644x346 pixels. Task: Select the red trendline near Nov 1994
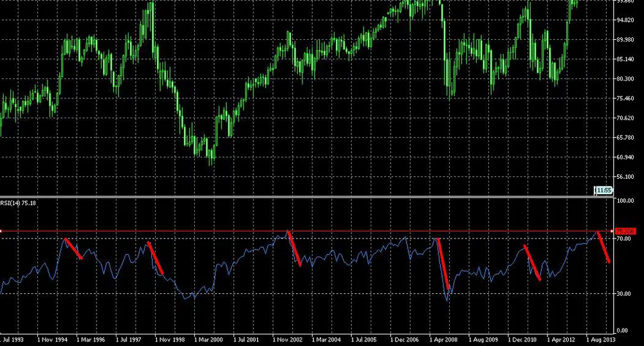tap(73, 249)
